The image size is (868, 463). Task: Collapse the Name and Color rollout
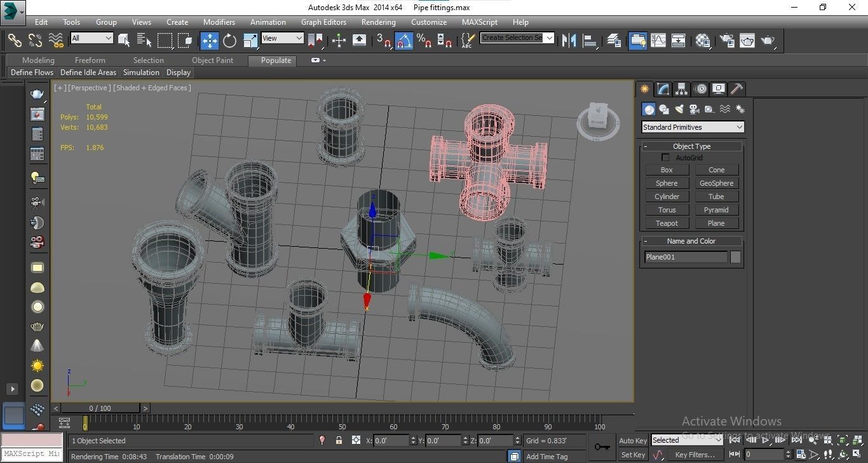point(692,241)
